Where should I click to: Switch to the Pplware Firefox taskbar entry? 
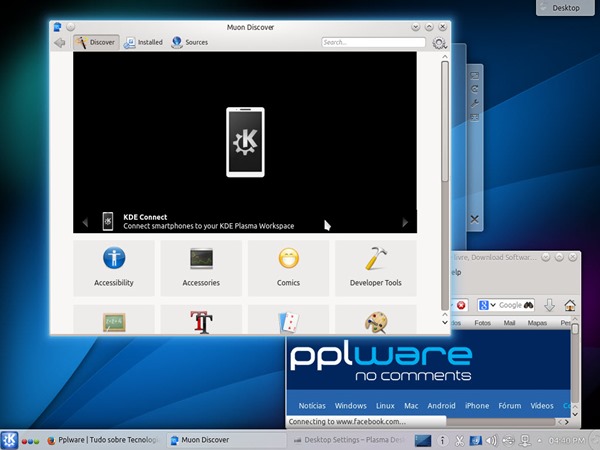103,440
